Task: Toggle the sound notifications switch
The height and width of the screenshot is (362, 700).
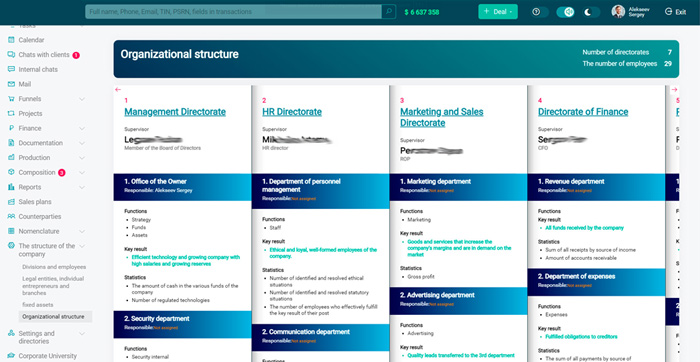Action: click(x=565, y=12)
